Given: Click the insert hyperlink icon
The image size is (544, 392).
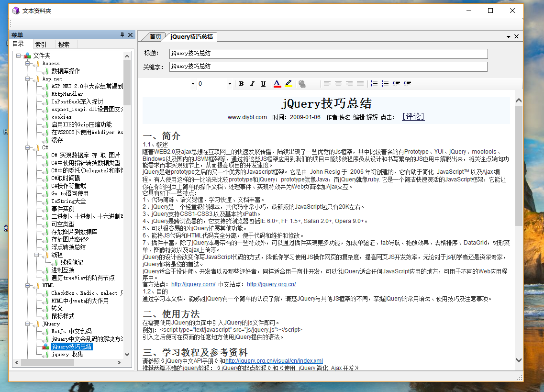Looking at the screenshot, I should 302,84.
